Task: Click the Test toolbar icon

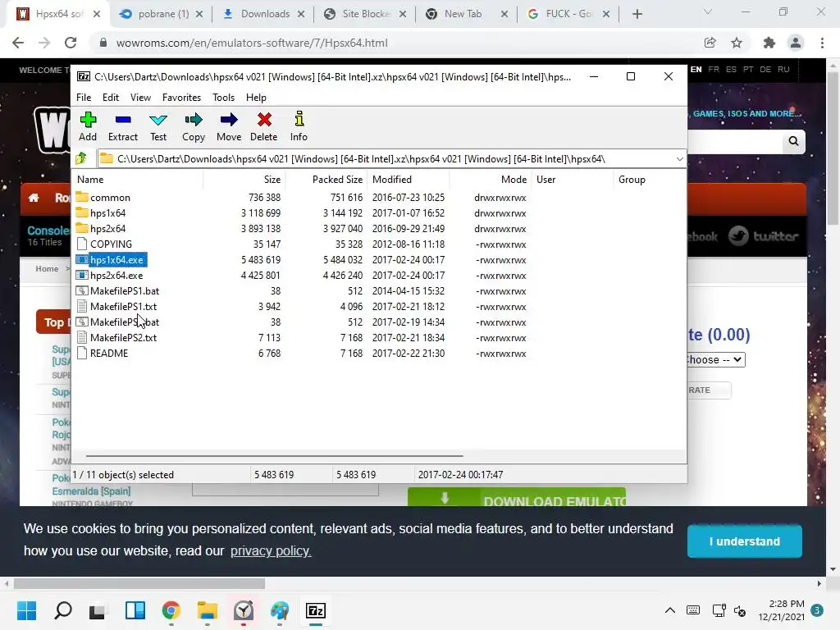Action: click(x=158, y=127)
